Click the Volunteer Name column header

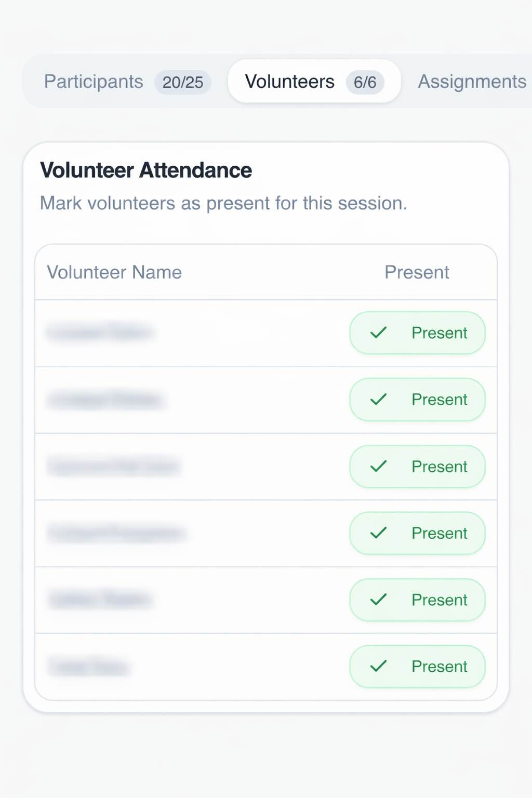coord(114,272)
